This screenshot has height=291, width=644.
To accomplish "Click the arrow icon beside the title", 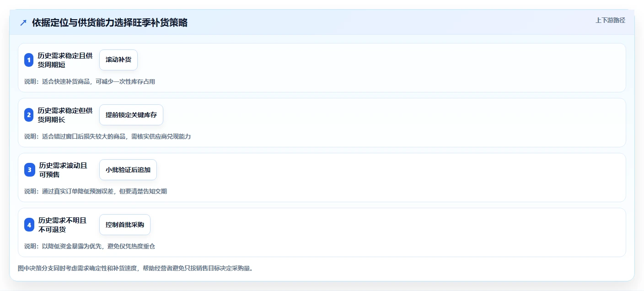I will [23, 22].
